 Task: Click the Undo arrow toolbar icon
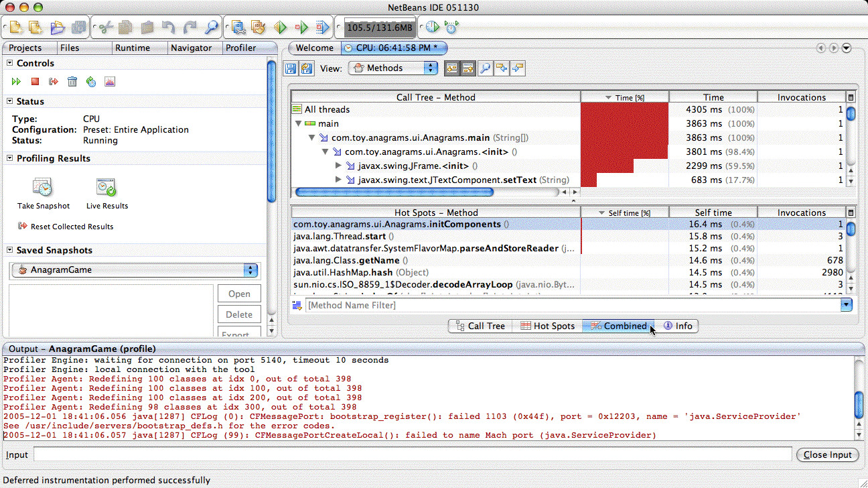[169, 27]
